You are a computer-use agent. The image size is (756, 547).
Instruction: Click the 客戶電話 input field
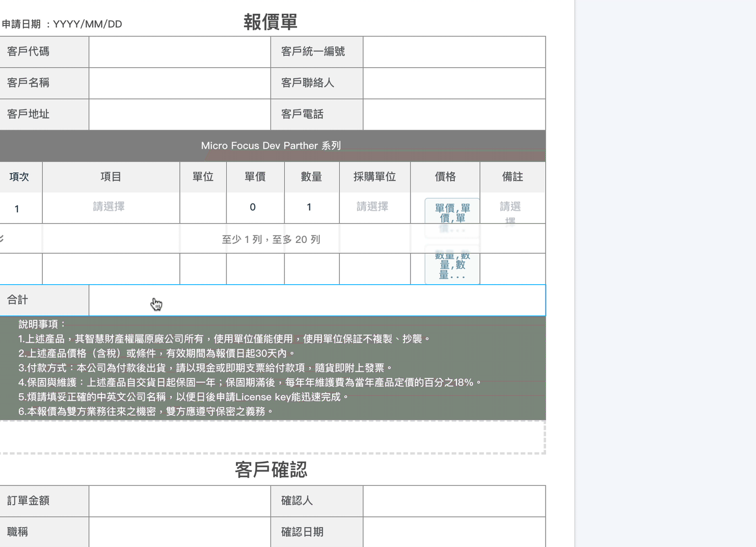pyautogui.click(x=453, y=114)
